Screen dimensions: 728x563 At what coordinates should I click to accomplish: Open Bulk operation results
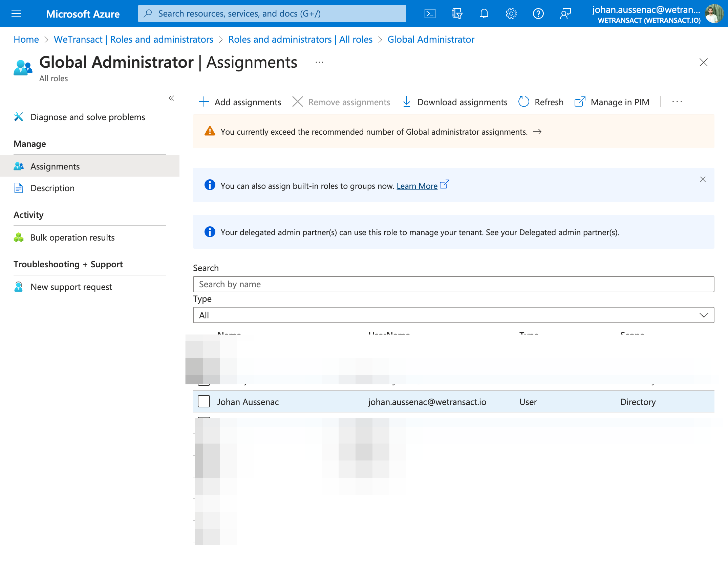click(x=72, y=238)
